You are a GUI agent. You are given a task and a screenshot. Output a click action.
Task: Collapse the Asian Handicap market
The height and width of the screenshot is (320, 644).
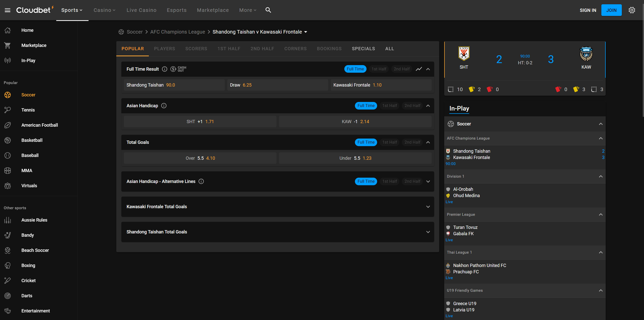428,106
